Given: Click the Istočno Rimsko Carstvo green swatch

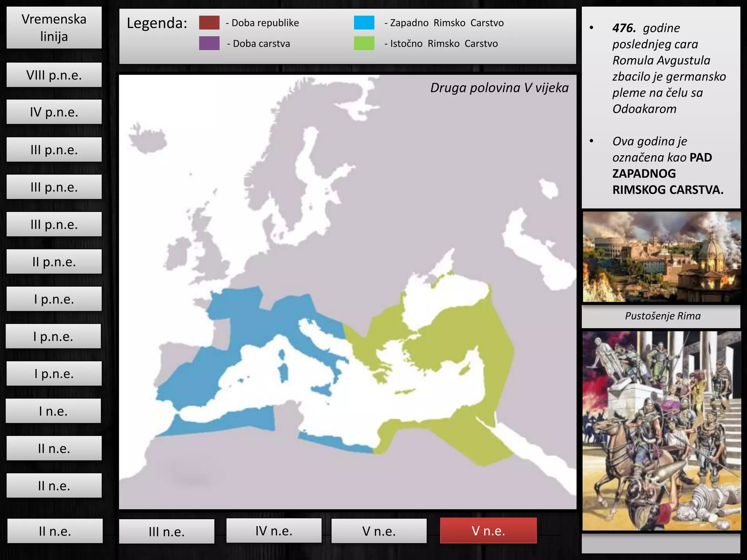Looking at the screenshot, I should click(364, 43).
